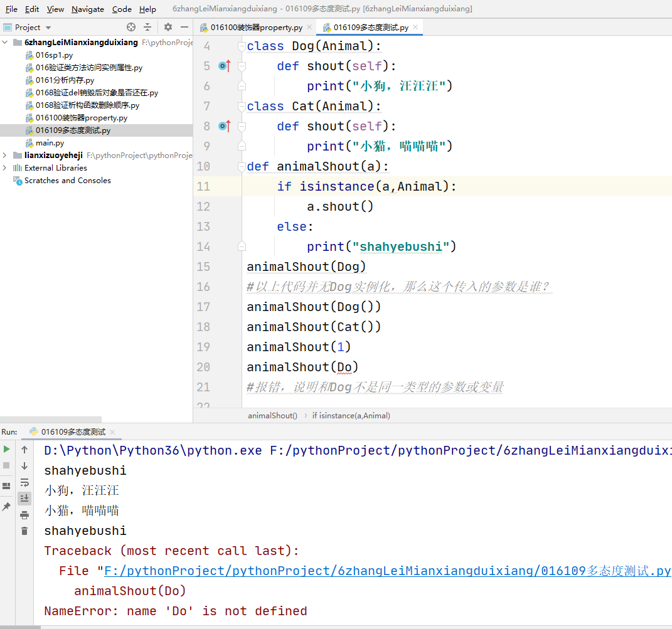
Task: Restore layout icon in run panel
Action: pos(6,486)
